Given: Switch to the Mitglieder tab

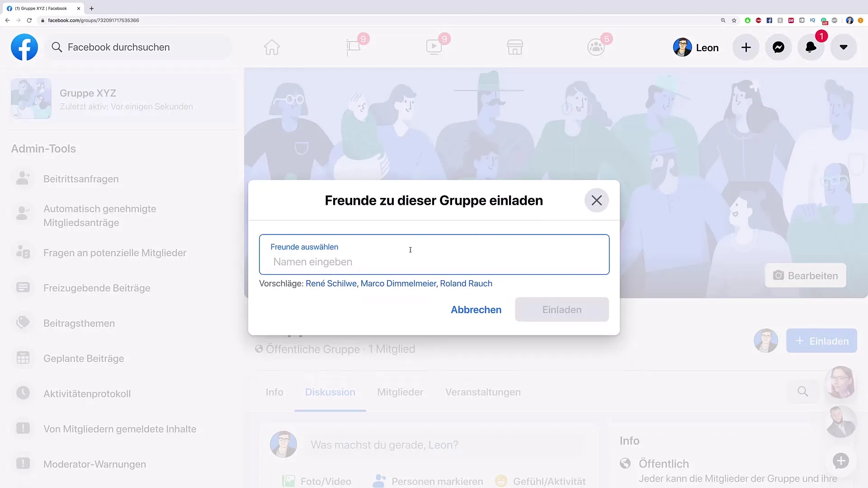Looking at the screenshot, I should click(400, 392).
